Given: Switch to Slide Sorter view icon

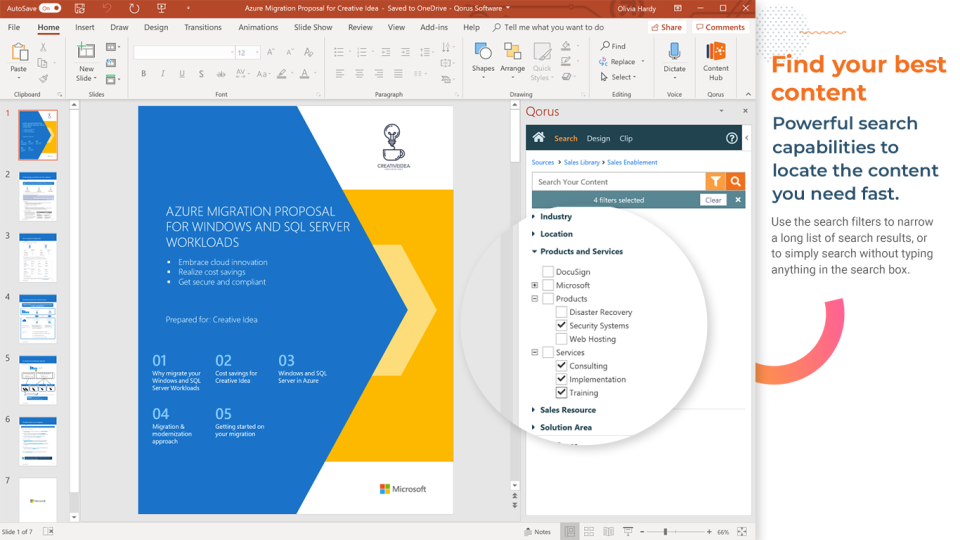Looking at the screenshot, I should 589,531.
